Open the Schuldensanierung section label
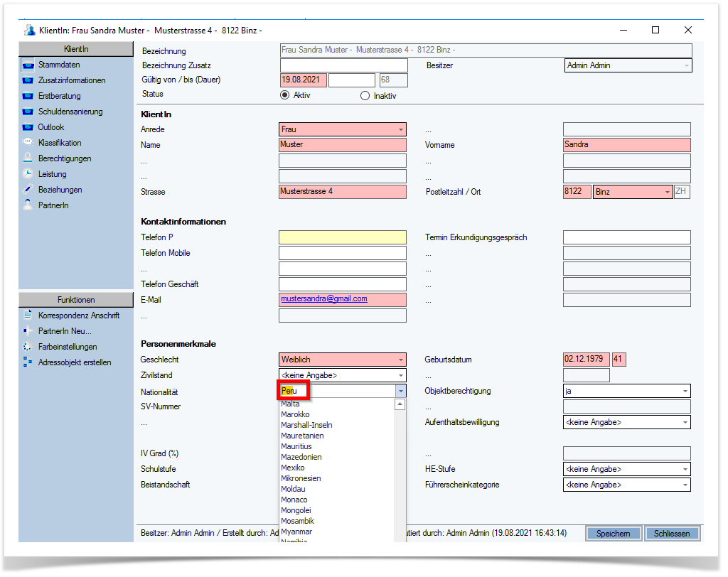 [70, 112]
